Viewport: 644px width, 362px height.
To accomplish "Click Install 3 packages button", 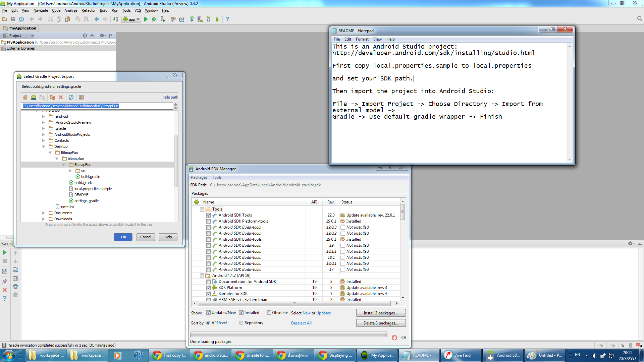I will (x=381, y=313).
